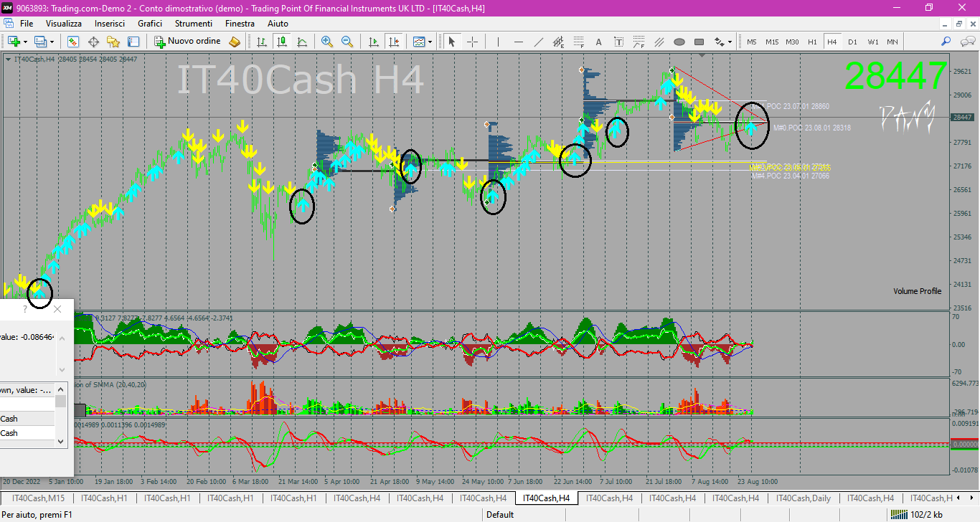Select the cursor arrow tool
The width and height of the screenshot is (980, 522).
452,42
